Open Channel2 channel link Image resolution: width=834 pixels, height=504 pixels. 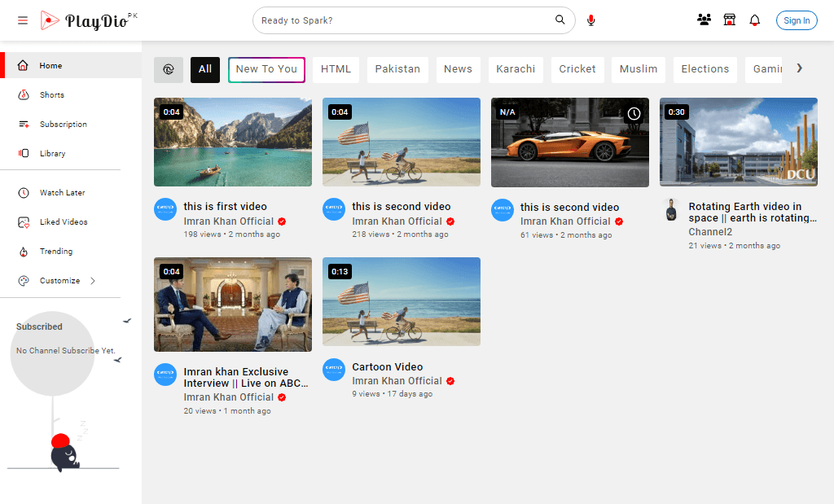click(710, 232)
